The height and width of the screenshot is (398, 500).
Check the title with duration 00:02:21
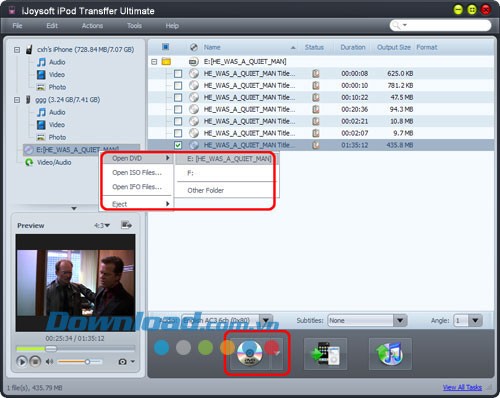click(x=178, y=121)
